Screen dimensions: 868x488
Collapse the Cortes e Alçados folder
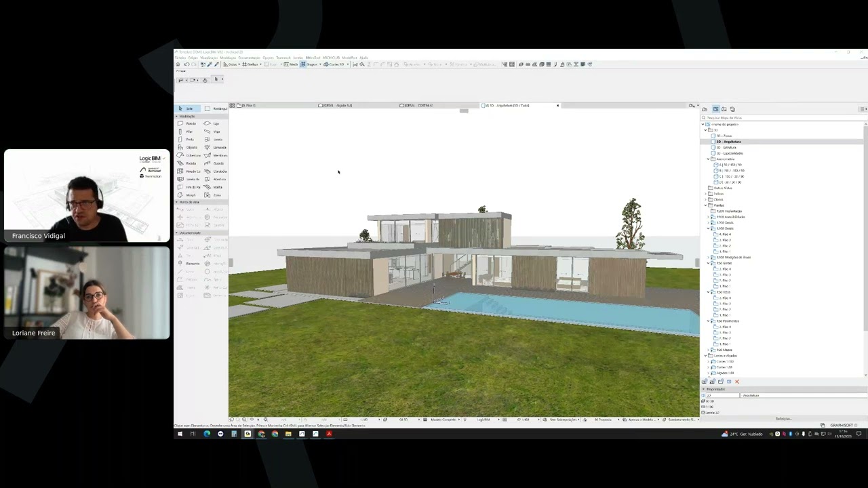705,356
